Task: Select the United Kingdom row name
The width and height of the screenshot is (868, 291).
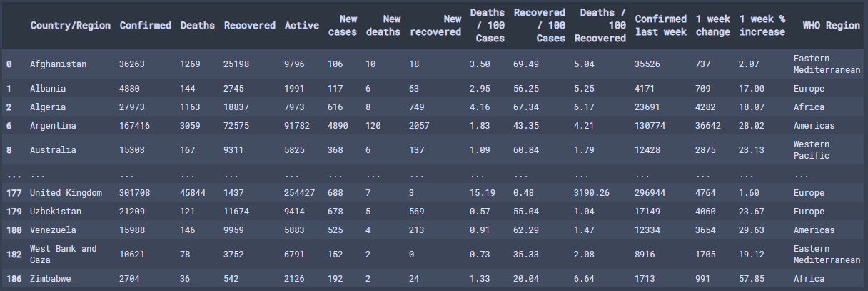Action: point(66,193)
